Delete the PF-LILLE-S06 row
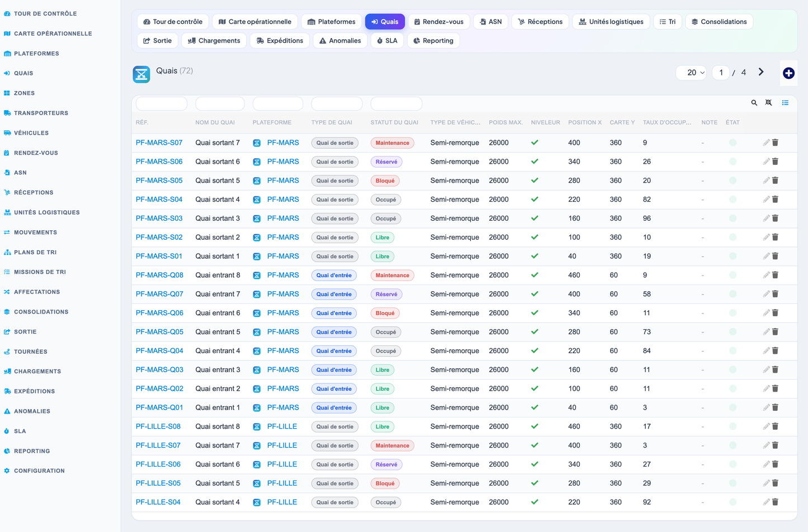The width and height of the screenshot is (808, 532). [776, 464]
